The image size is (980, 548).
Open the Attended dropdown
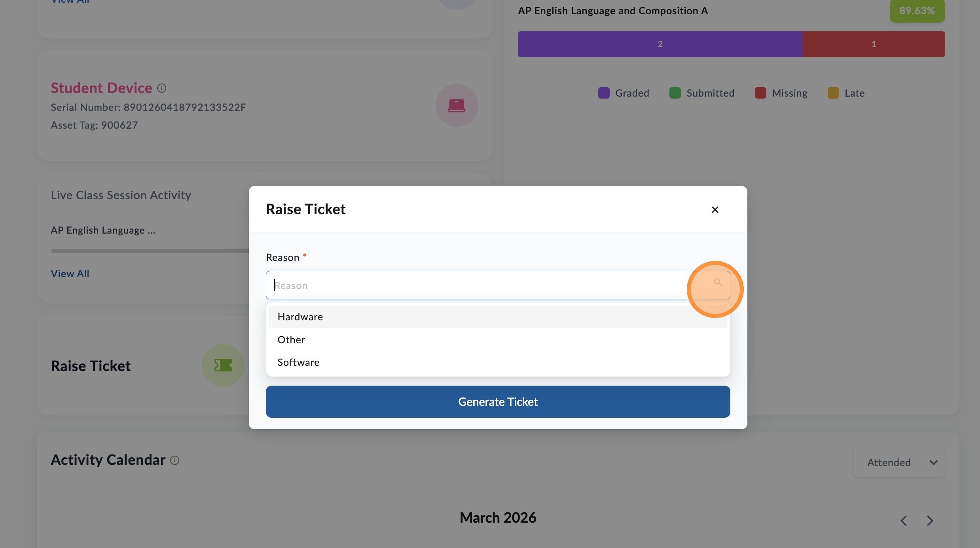pyautogui.click(x=898, y=462)
